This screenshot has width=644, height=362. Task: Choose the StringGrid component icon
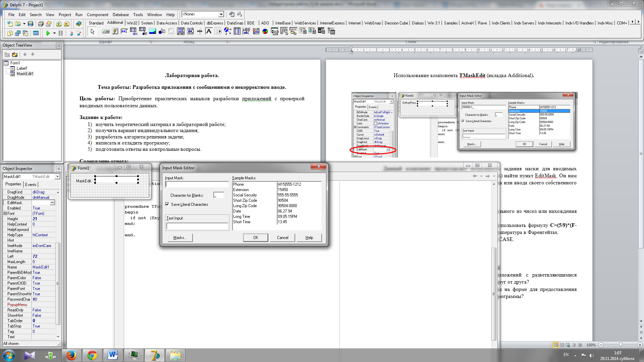134,32
